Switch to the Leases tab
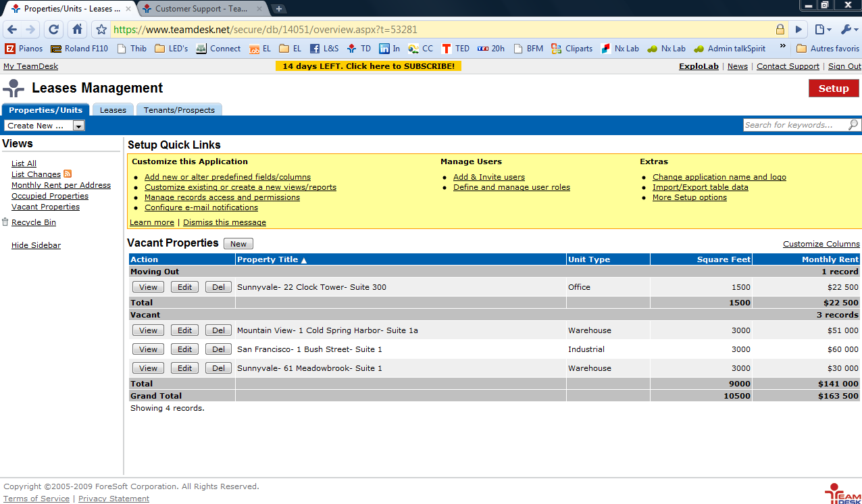 [x=113, y=110]
